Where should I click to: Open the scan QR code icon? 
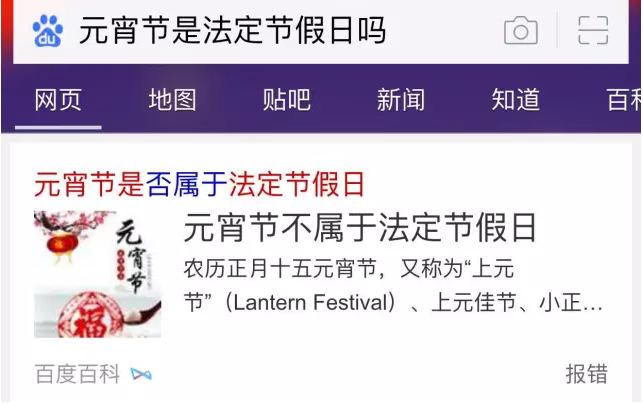click(593, 30)
